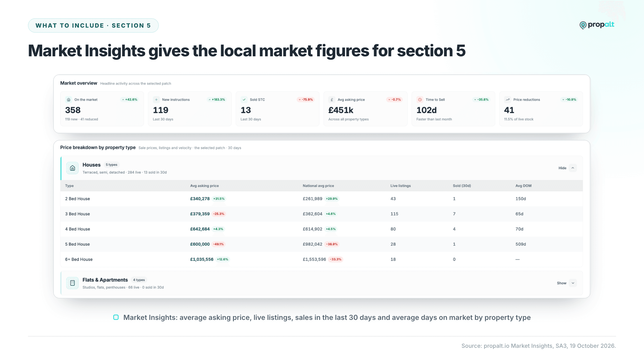Click the £982,042 national average value
Screen dimensions: 644x362
(x=312, y=244)
